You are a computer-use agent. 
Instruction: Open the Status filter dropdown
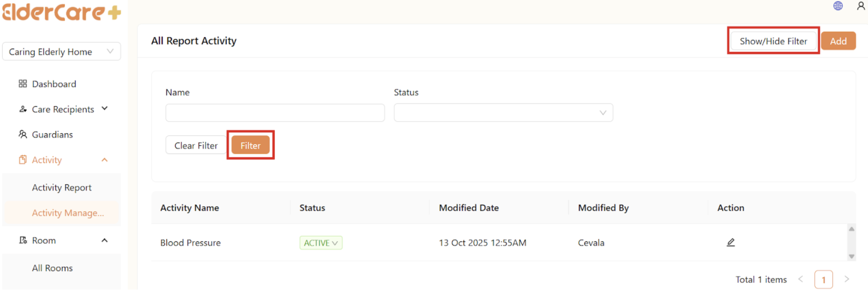(503, 113)
